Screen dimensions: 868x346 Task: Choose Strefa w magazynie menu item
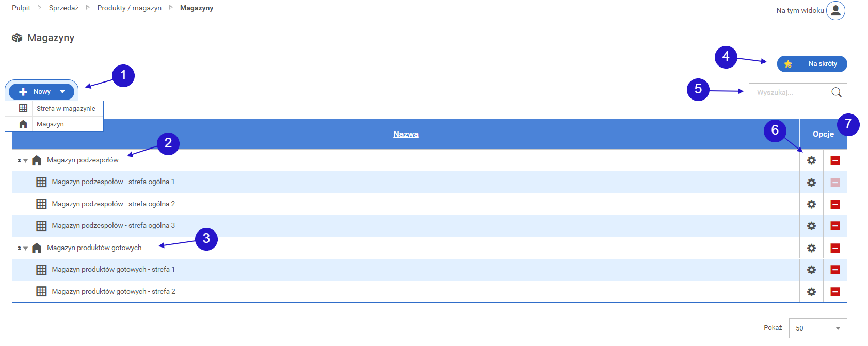66,109
